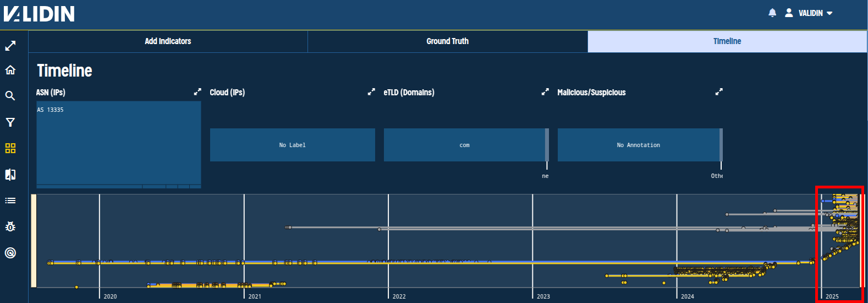Click the cream handle at timeline start

[34, 241]
